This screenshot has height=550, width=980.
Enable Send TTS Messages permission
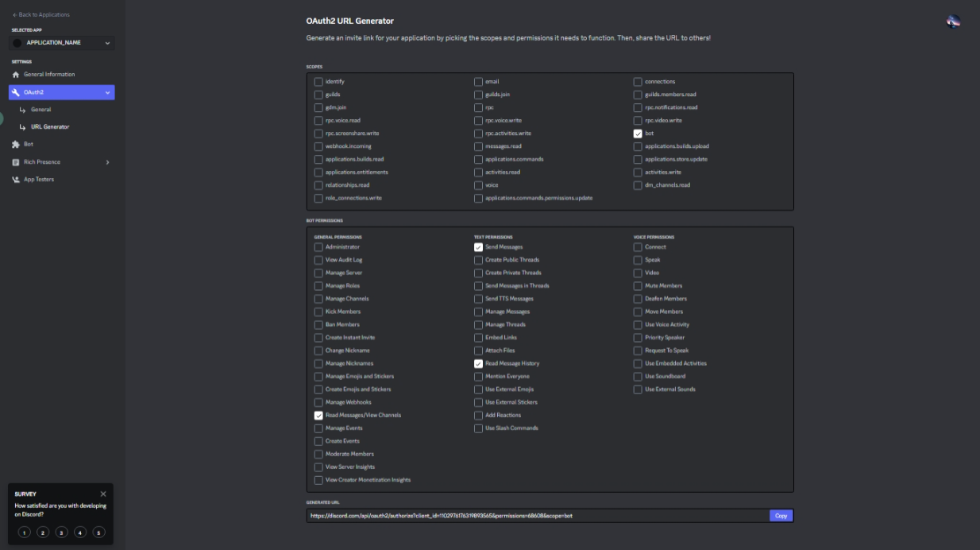pyautogui.click(x=478, y=299)
